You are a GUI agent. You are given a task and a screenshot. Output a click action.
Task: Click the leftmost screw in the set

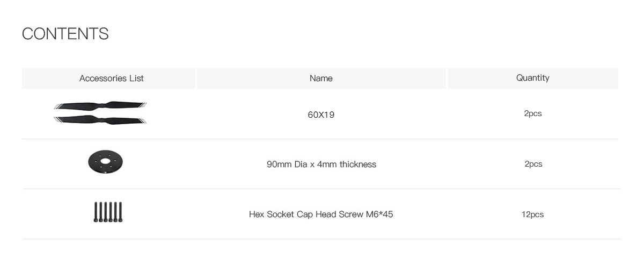click(x=96, y=212)
